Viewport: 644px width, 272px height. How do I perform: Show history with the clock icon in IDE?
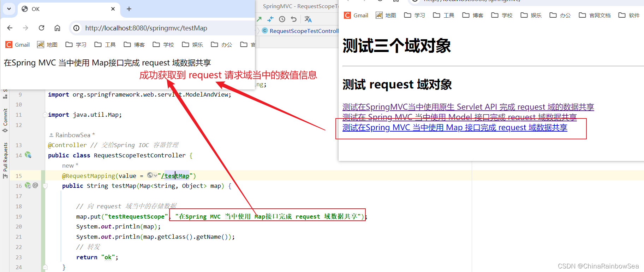click(x=282, y=19)
